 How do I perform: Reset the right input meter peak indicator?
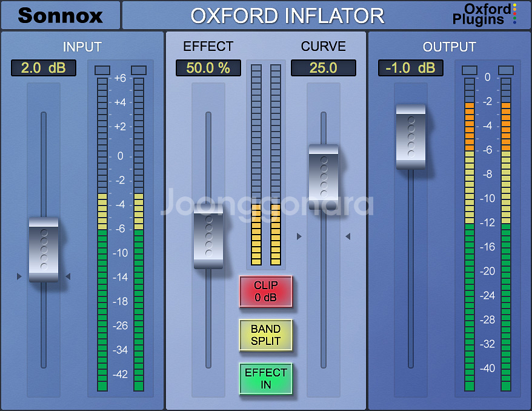(139, 70)
